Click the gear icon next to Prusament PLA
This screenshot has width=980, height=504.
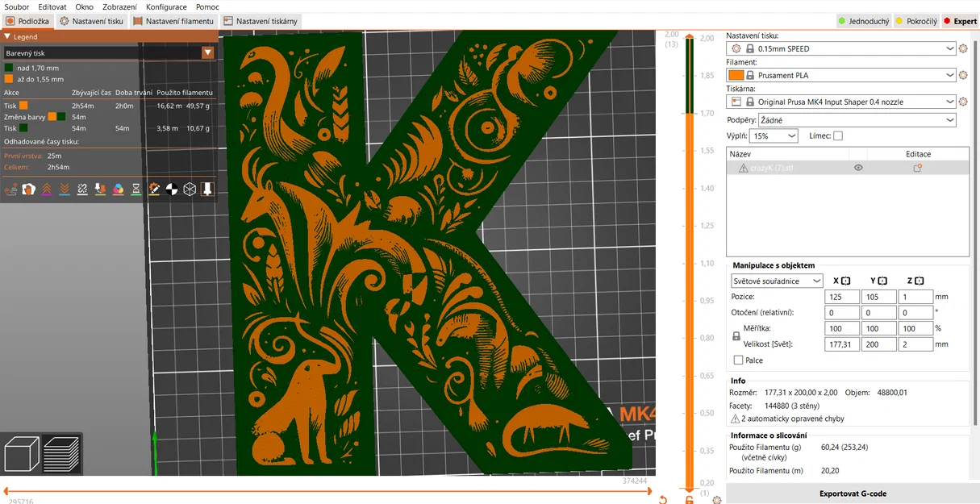(963, 75)
